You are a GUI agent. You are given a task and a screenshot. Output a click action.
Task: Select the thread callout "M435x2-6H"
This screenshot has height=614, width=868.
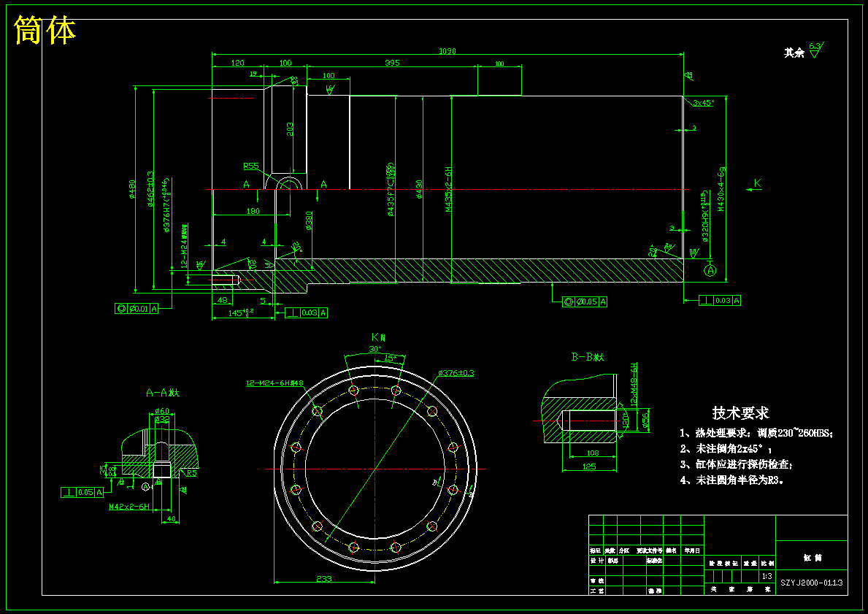[448, 189]
